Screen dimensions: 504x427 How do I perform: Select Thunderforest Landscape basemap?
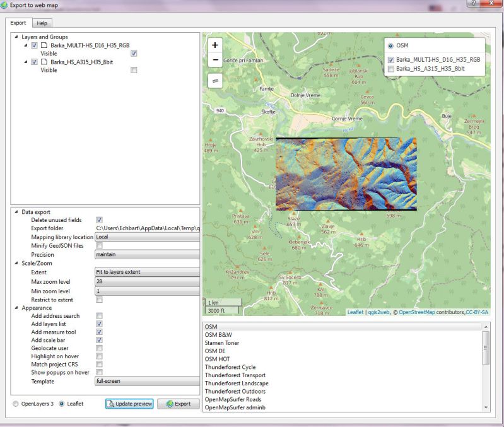(x=343, y=383)
